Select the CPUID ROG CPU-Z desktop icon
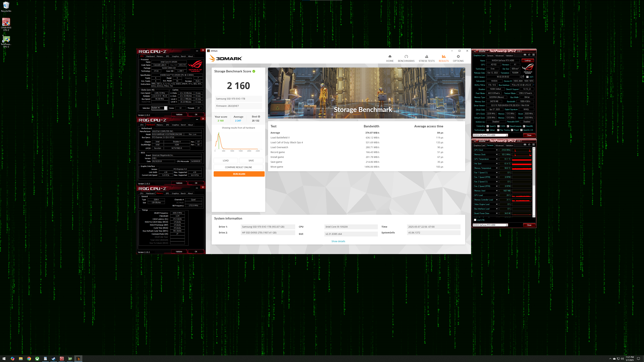 [x=6, y=24]
